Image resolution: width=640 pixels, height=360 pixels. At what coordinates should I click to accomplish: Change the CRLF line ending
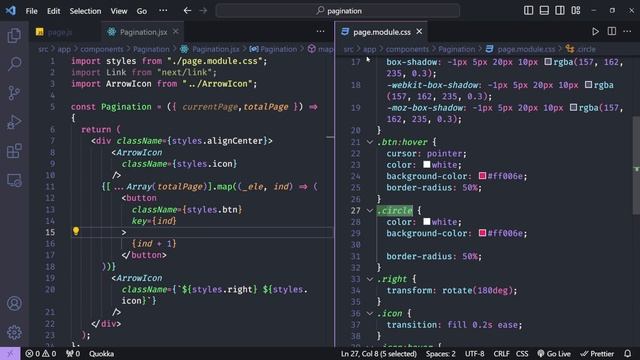tap(501, 353)
